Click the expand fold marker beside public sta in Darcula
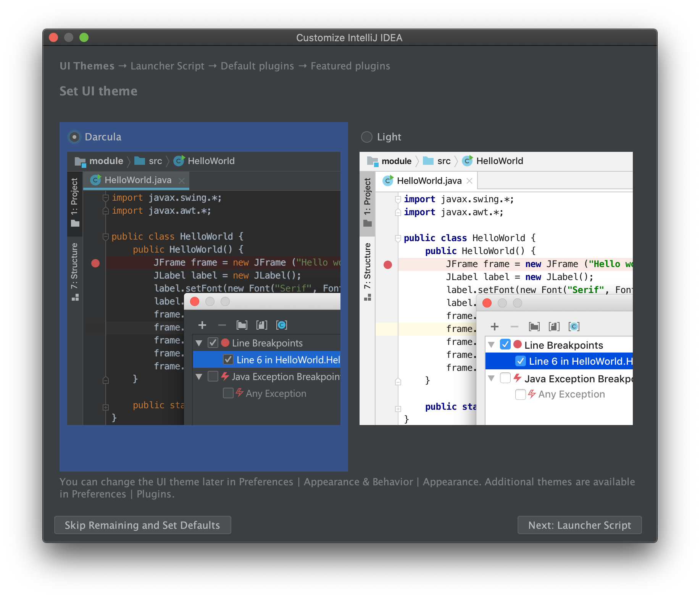The width and height of the screenshot is (700, 599). pos(106,407)
